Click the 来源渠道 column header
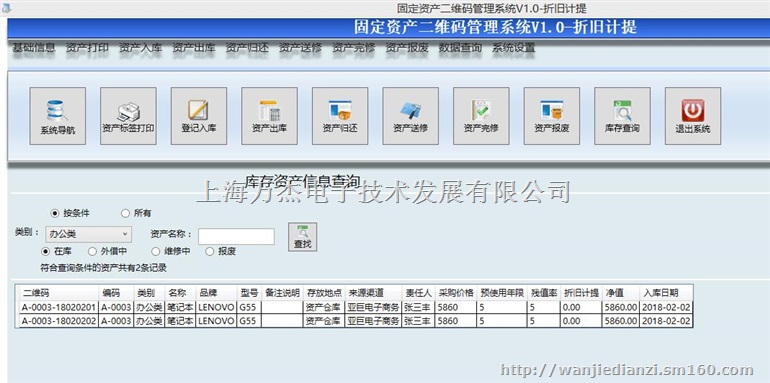The image size is (770, 383). [374, 293]
